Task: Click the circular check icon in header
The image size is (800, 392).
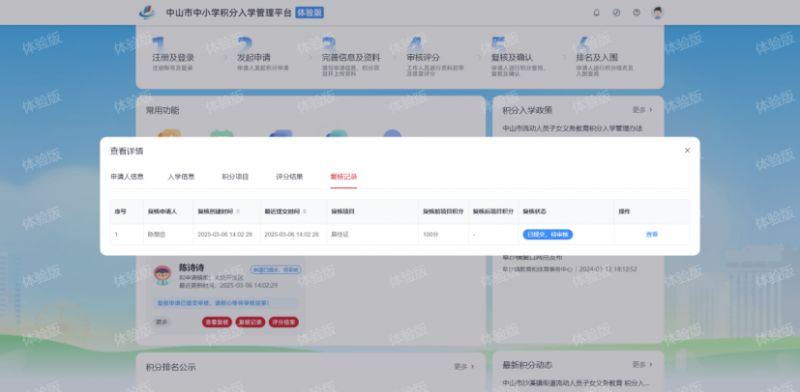Action: pos(616,13)
